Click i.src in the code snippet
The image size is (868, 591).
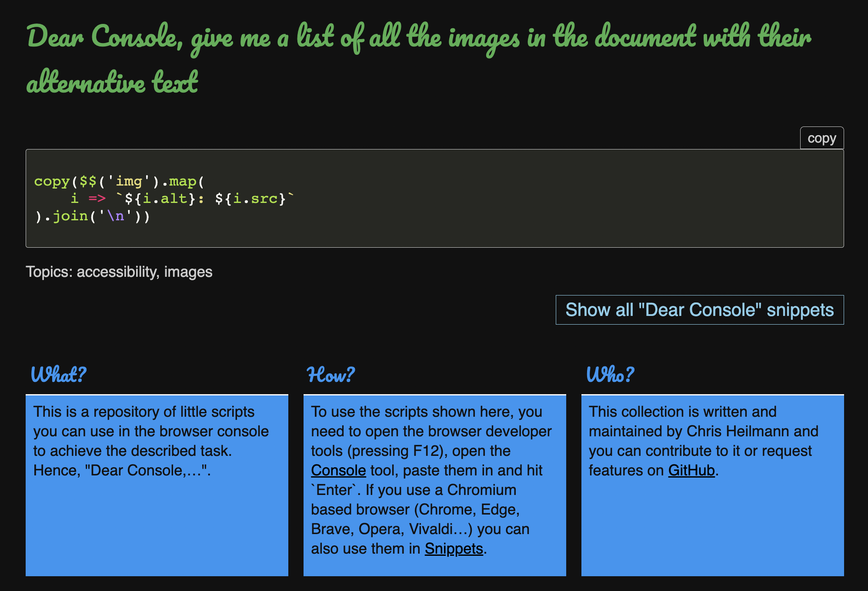click(x=256, y=199)
